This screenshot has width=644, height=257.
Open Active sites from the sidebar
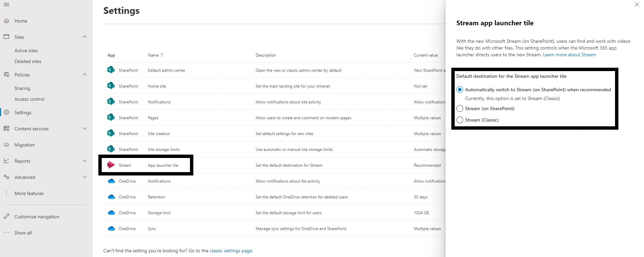(x=26, y=50)
